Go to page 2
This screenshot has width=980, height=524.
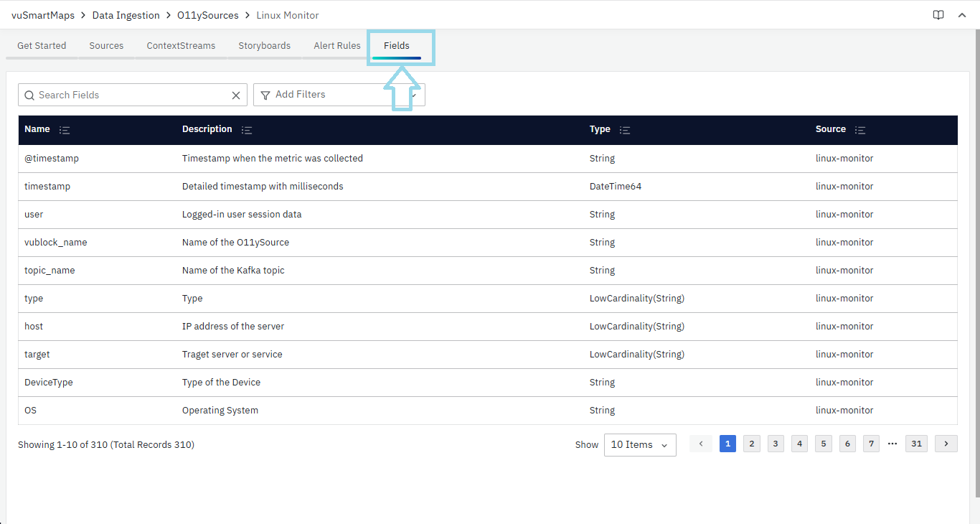pos(751,444)
